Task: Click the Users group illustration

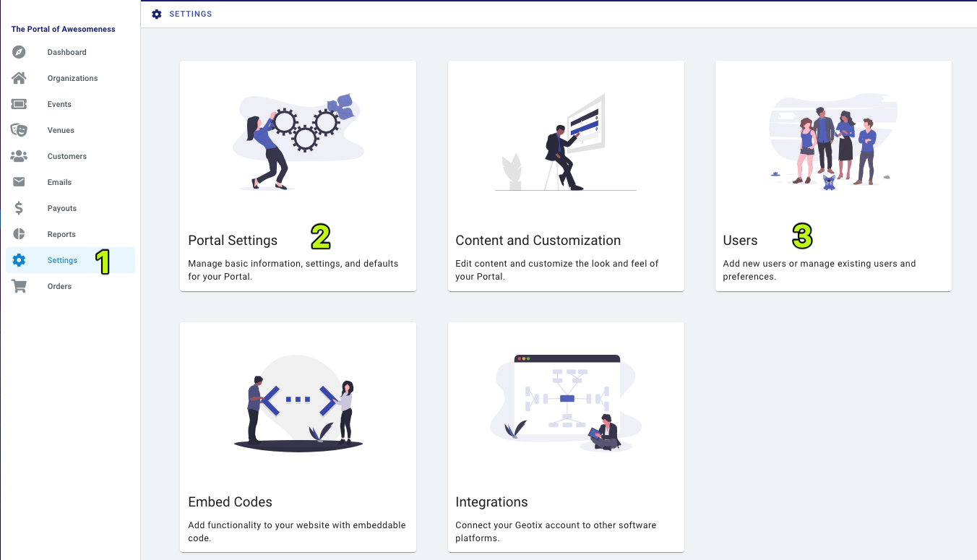Action: [833, 142]
